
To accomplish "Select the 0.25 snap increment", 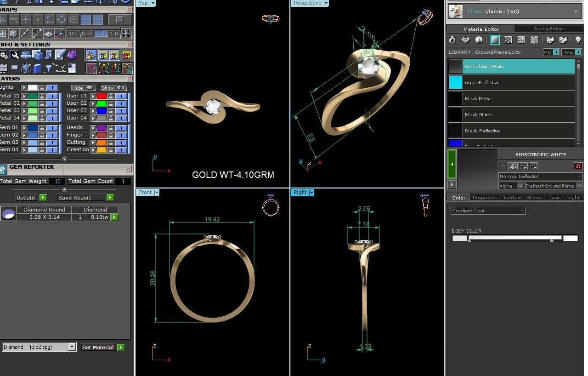I will (87, 33).
